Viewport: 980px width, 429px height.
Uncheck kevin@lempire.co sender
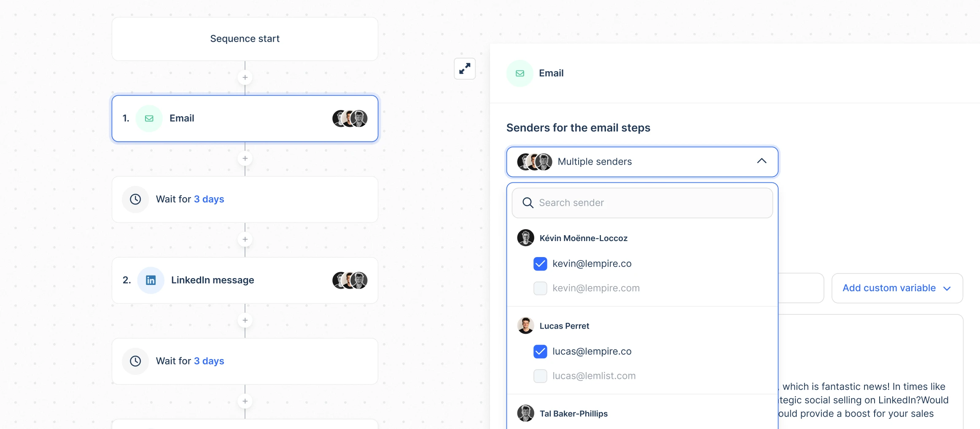point(540,264)
